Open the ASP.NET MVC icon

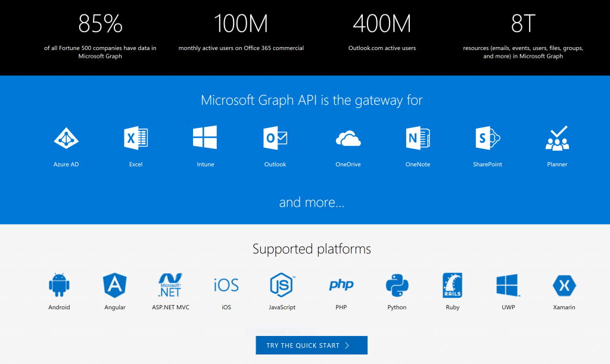(x=170, y=286)
